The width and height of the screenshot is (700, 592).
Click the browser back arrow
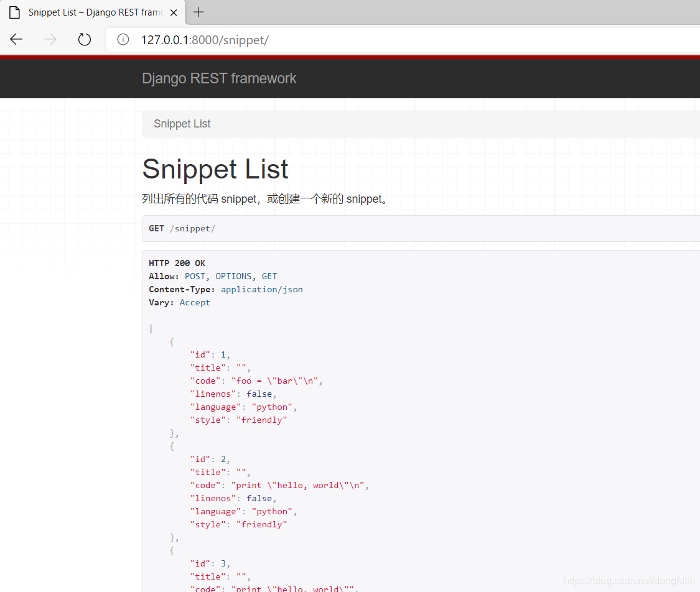(16, 40)
